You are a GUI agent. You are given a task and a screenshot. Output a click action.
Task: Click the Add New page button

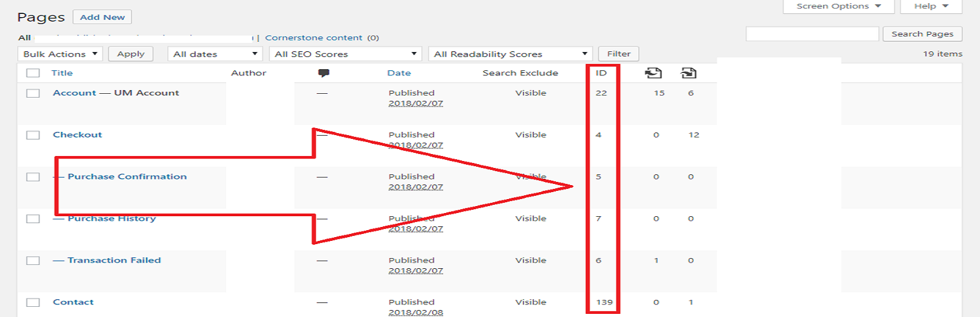click(102, 17)
